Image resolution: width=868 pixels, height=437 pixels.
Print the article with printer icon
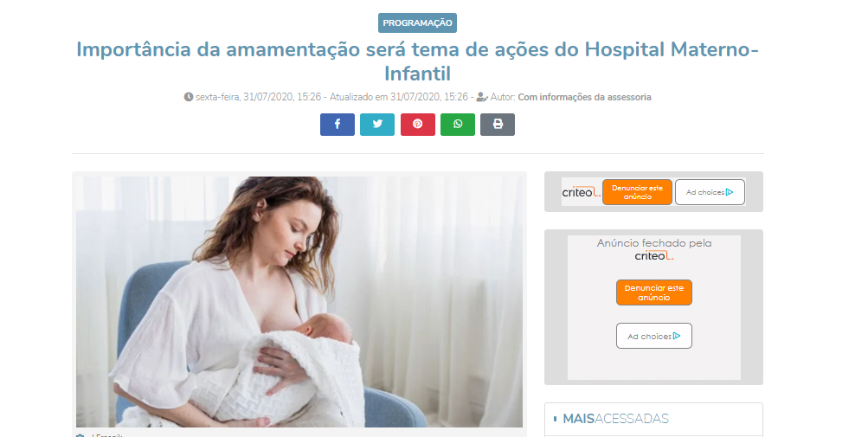click(x=498, y=124)
